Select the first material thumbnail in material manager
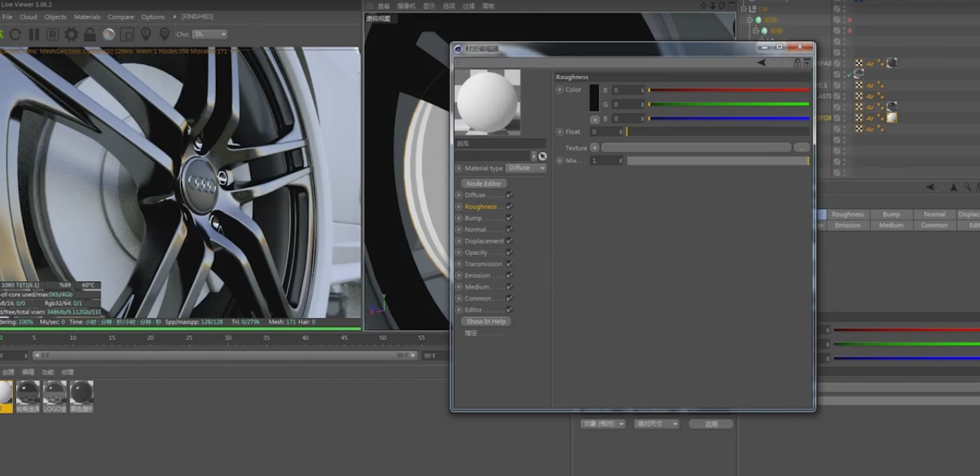 pos(6,396)
